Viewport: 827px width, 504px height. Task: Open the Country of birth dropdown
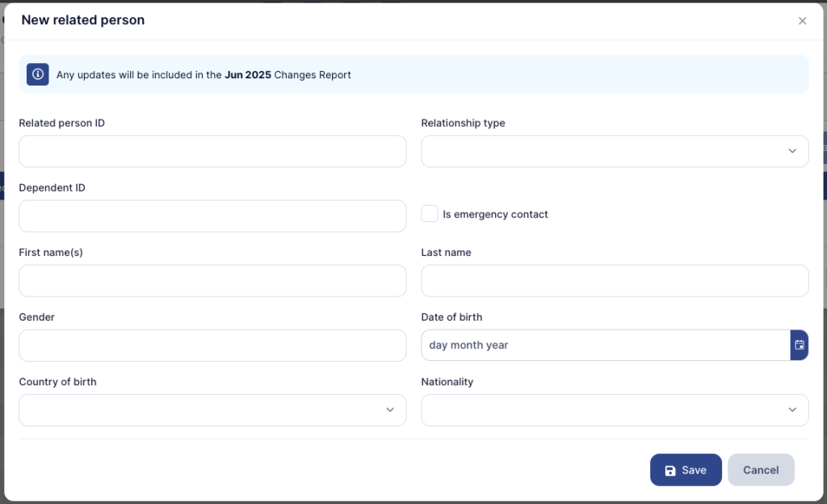tap(212, 410)
